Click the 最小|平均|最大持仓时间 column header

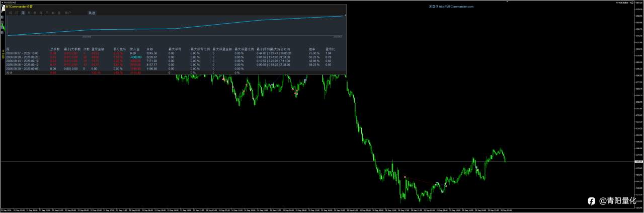point(273,49)
